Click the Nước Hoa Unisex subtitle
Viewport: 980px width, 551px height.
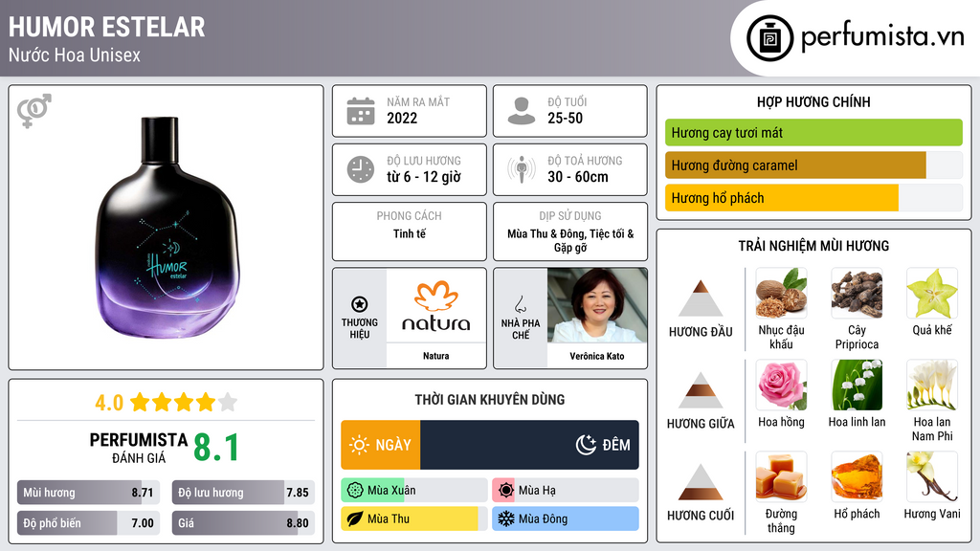coord(75,55)
